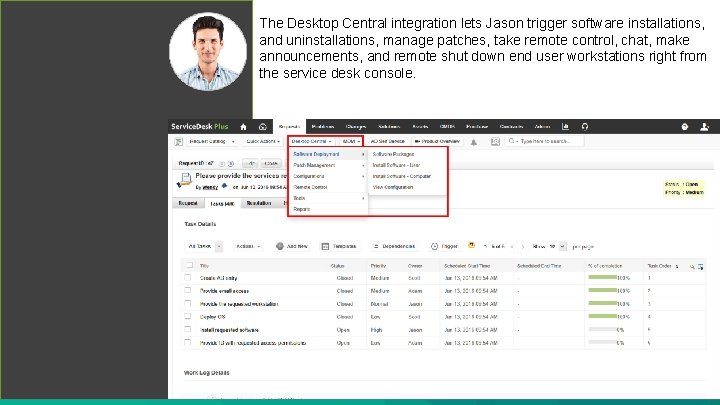
Task: Open the Quick Actions dropdown
Action: [263, 141]
